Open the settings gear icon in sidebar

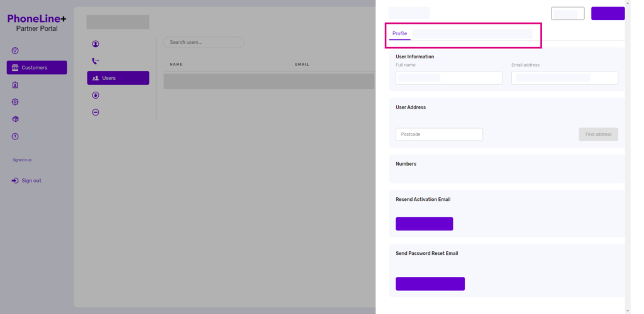[15, 102]
